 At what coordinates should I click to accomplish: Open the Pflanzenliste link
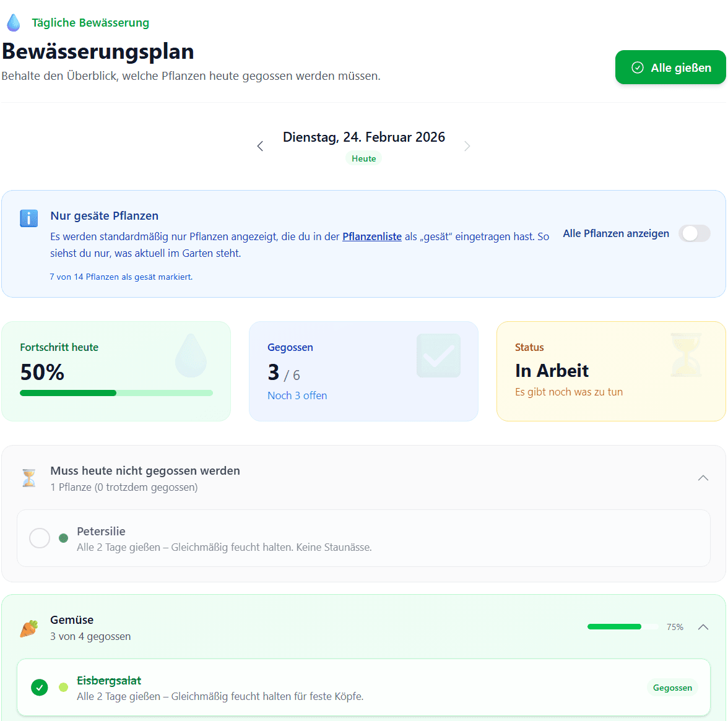pos(371,235)
